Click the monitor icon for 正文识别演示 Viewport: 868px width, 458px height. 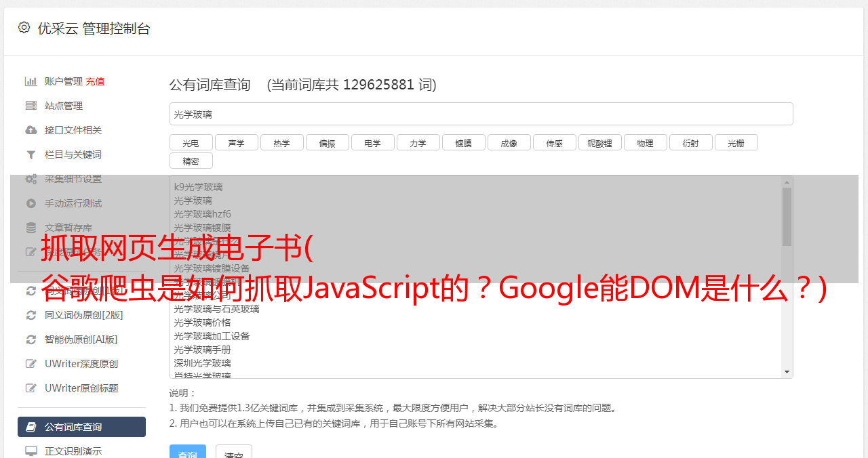(x=31, y=451)
